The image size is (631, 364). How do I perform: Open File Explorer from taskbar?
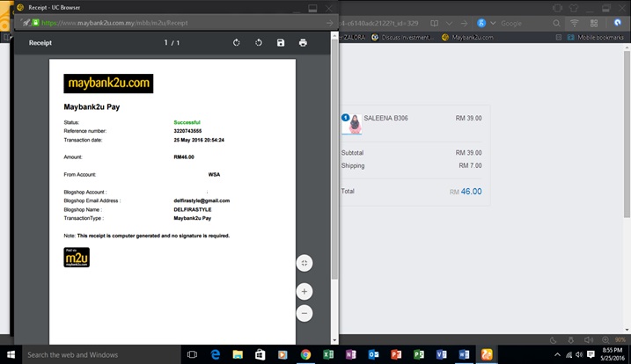tap(238, 354)
